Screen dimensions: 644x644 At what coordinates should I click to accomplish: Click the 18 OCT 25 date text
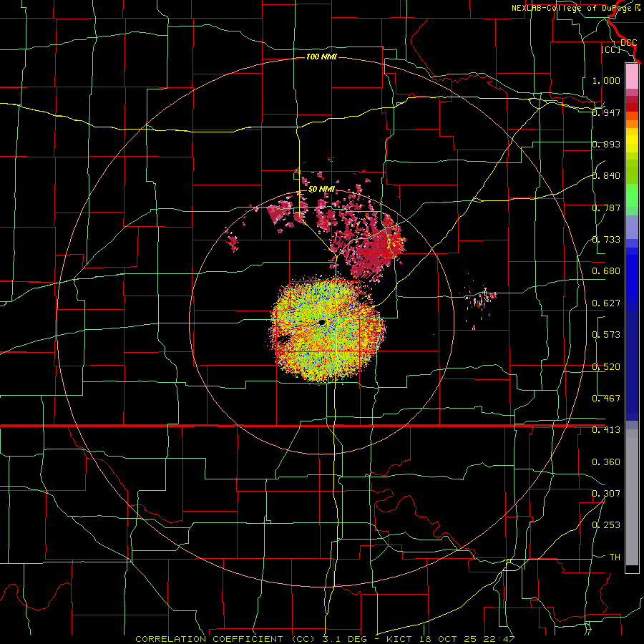448,639
